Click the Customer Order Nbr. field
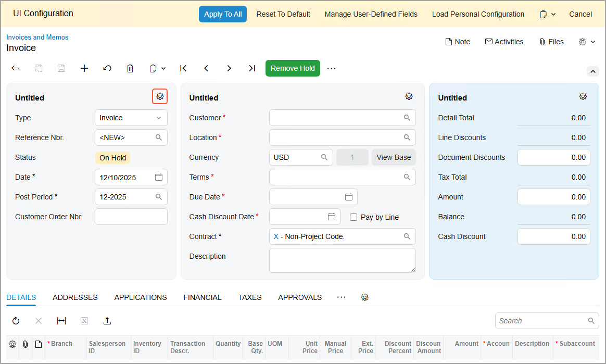Screen dimensions: 606x364 point(131,217)
